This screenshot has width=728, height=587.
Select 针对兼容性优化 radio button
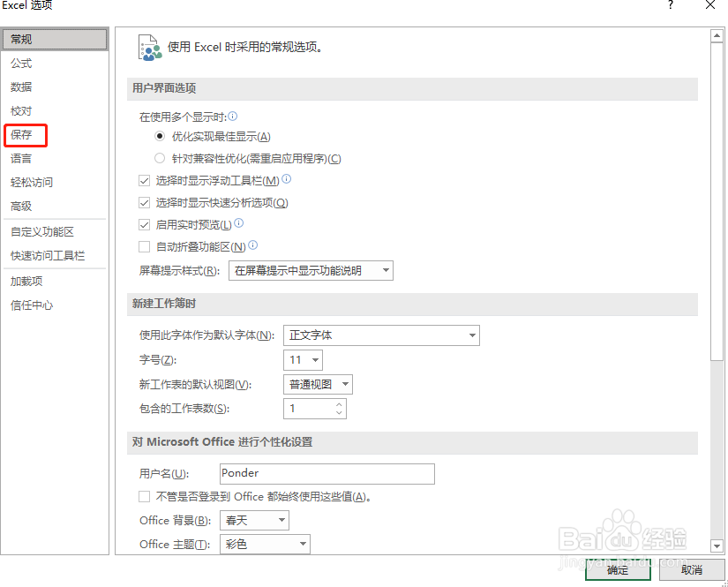[160, 158]
